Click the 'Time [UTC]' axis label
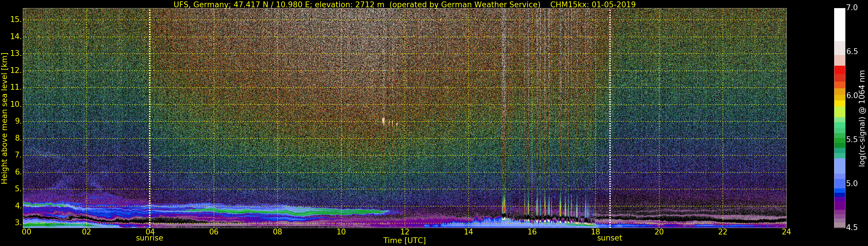The image size is (868, 246). pyautogui.click(x=404, y=241)
